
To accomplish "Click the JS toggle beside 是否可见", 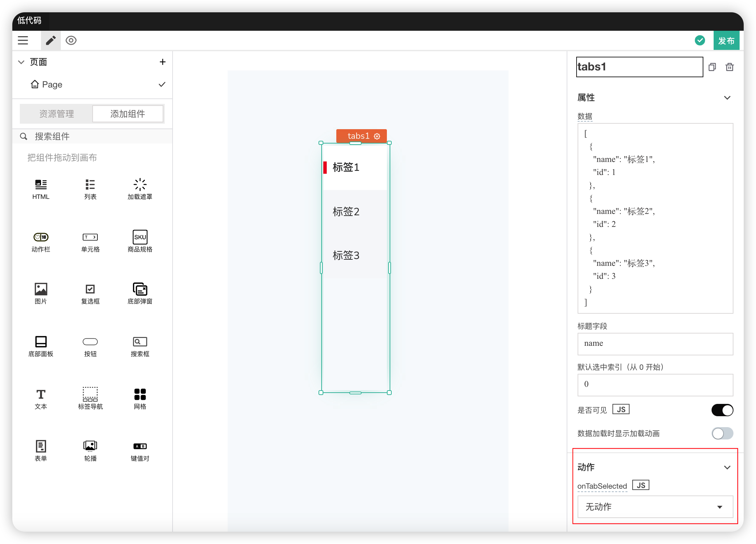I will click(x=621, y=409).
